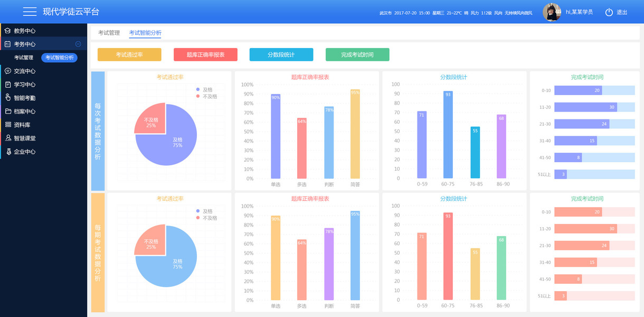
Task: Click the bottom 题库正确率报表 chart title
Action: tap(310, 199)
